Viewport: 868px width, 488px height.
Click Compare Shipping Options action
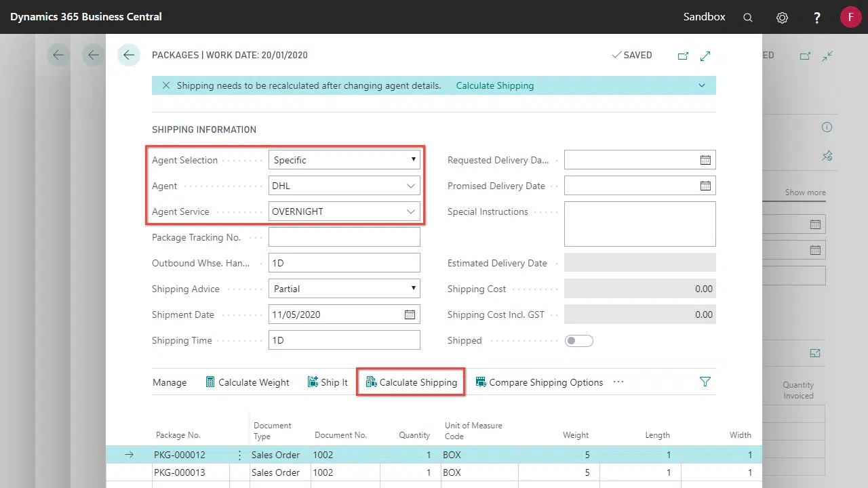539,382
